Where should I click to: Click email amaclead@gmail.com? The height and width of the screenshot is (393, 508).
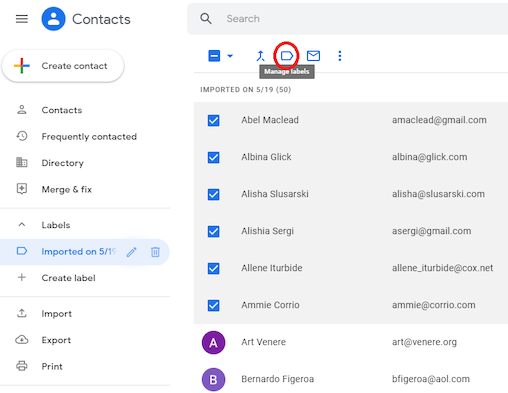tap(439, 120)
